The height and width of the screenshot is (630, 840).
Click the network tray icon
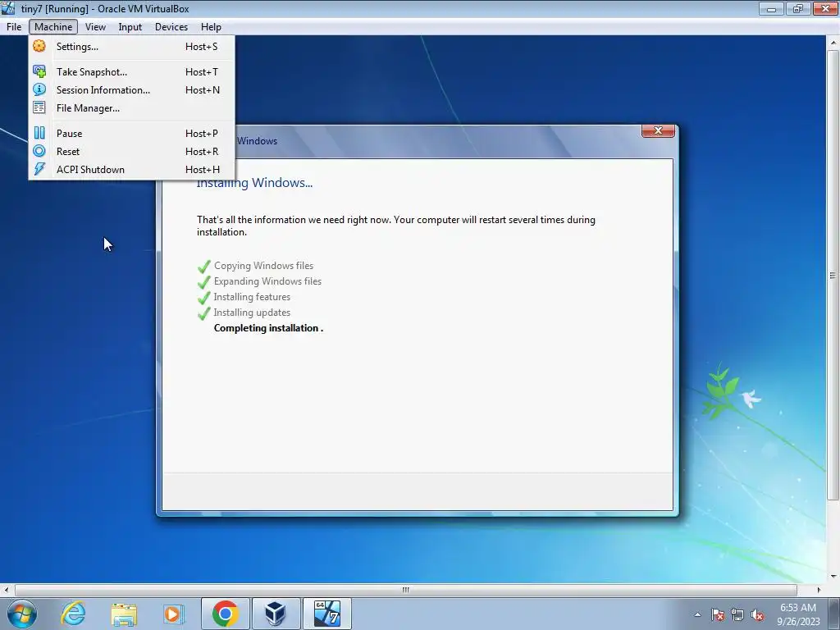(x=737, y=614)
